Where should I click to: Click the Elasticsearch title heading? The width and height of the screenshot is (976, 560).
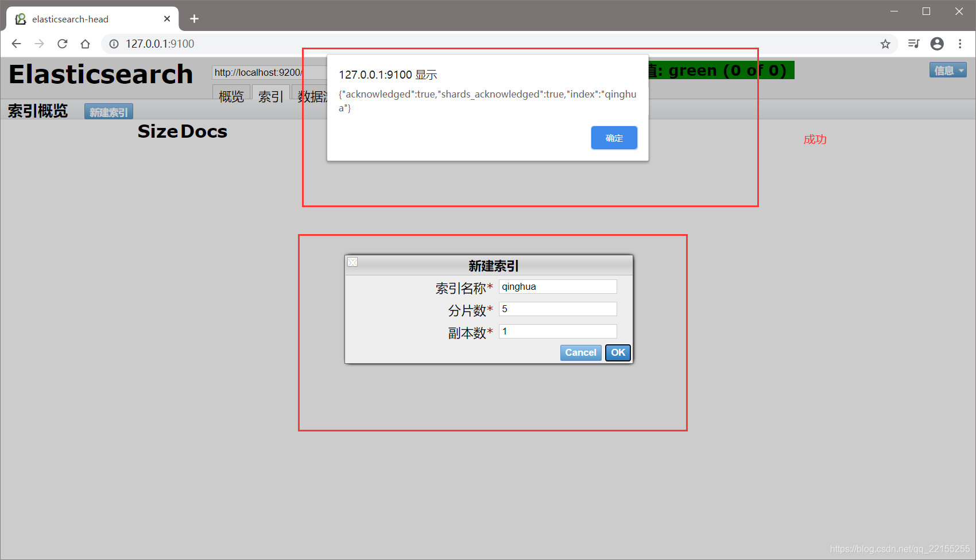[x=101, y=75]
